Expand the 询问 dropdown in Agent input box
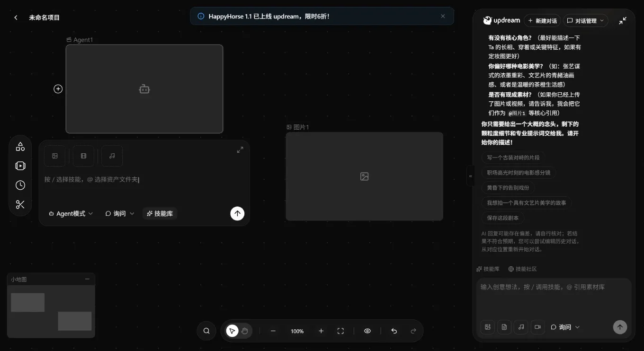The image size is (644, 351). point(120,213)
